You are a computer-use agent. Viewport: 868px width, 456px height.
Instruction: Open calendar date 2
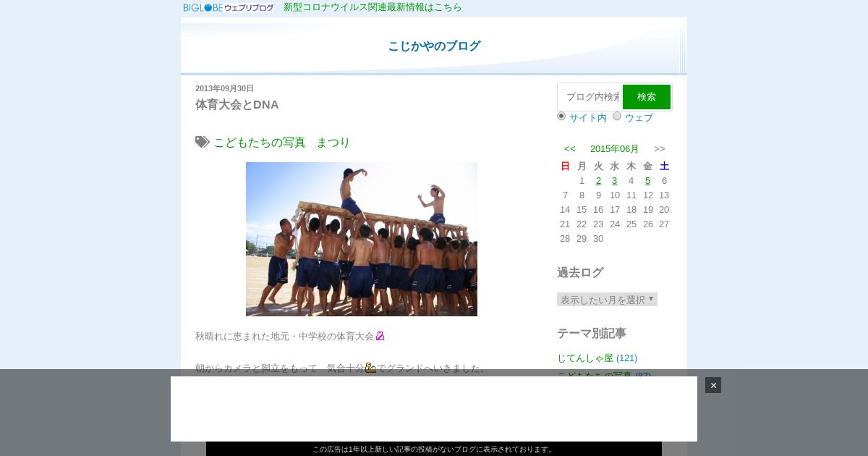tap(598, 181)
